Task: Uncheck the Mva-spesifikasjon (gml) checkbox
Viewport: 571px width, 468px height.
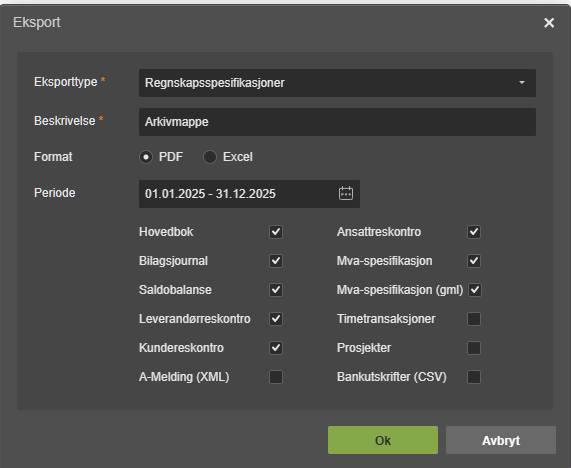Action: pos(475,290)
